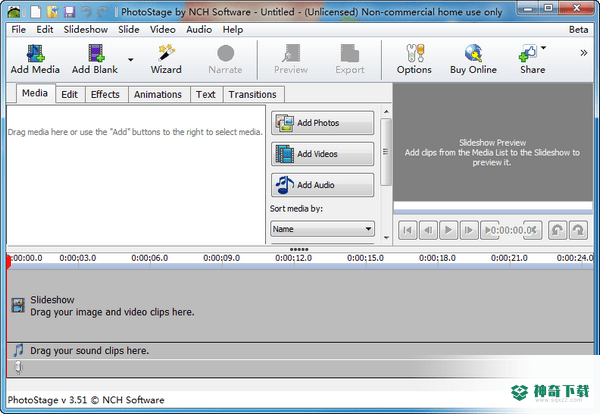The width and height of the screenshot is (600, 414).
Task: Open the Add Blank dropdown arrow
Action: pyautogui.click(x=130, y=59)
